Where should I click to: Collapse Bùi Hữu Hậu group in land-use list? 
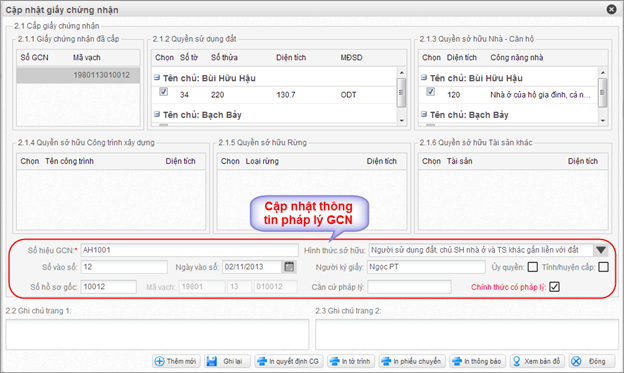157,78
